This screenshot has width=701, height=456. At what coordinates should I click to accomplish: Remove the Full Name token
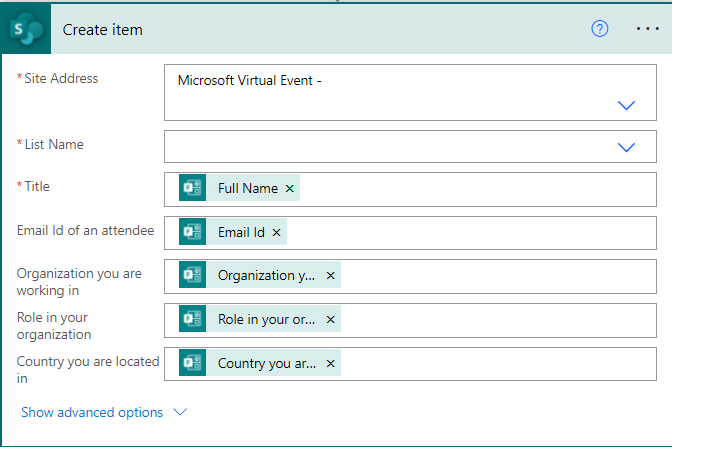pyautogui.click(x=290, y=188)
